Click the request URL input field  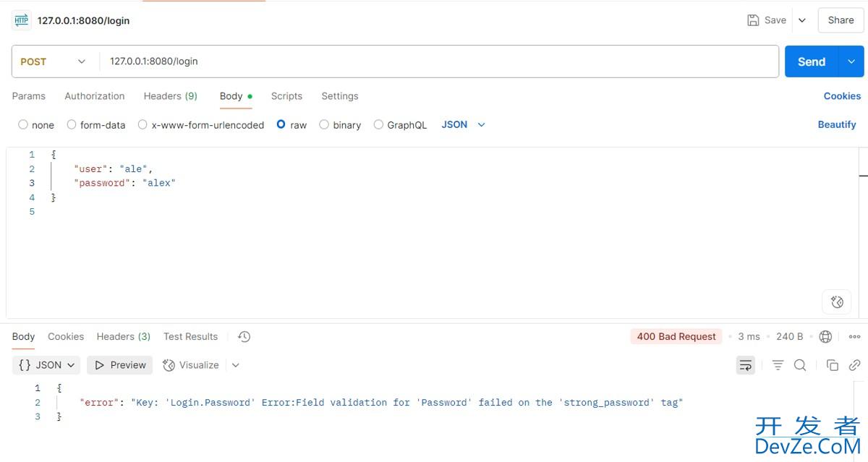coord(434,62)
